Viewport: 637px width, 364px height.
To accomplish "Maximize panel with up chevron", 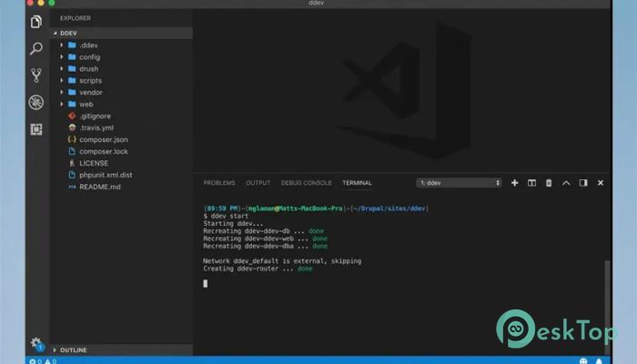I will [566, 183].
